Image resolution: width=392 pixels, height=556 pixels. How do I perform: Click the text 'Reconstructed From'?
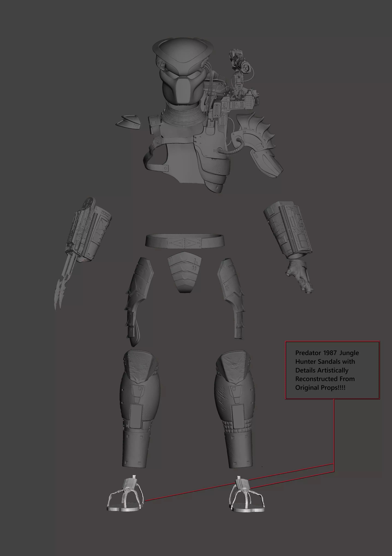coord(325,379)
